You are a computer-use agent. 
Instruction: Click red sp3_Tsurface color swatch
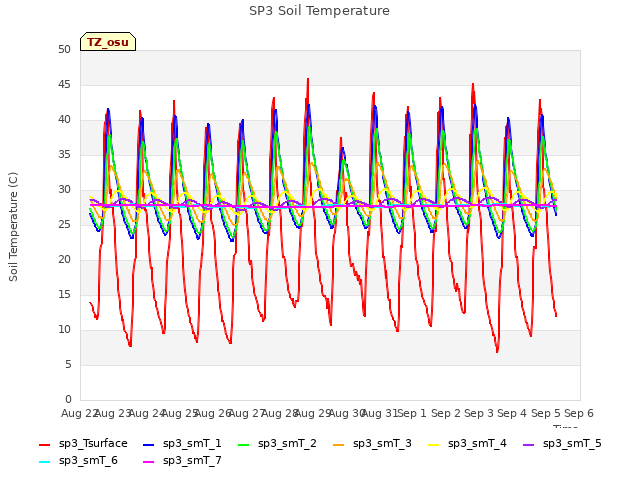[44, 444]
